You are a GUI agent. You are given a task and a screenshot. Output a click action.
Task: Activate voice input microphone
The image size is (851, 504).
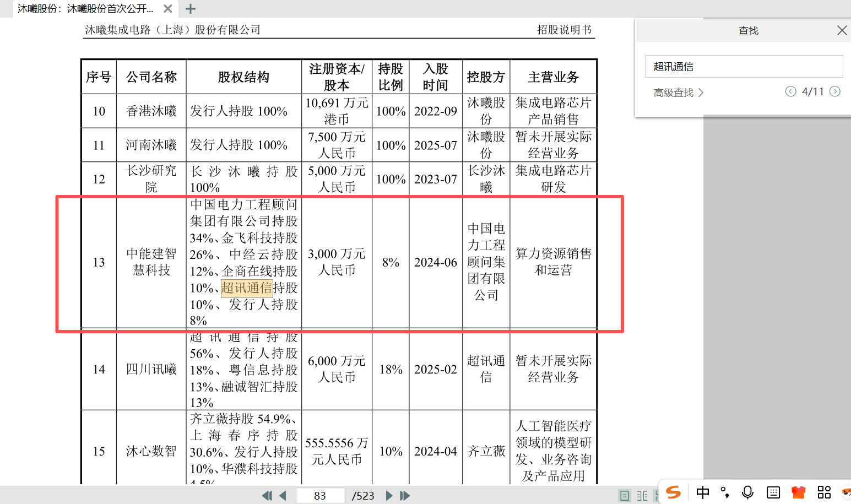747,492
